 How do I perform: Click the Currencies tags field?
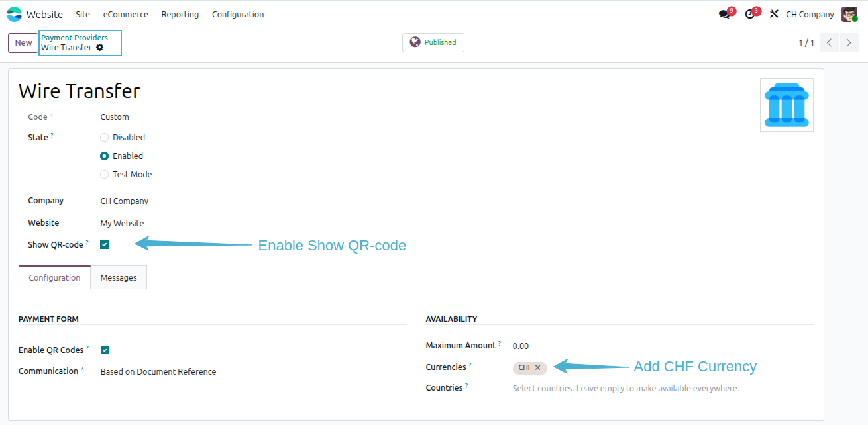click(663, 367)
